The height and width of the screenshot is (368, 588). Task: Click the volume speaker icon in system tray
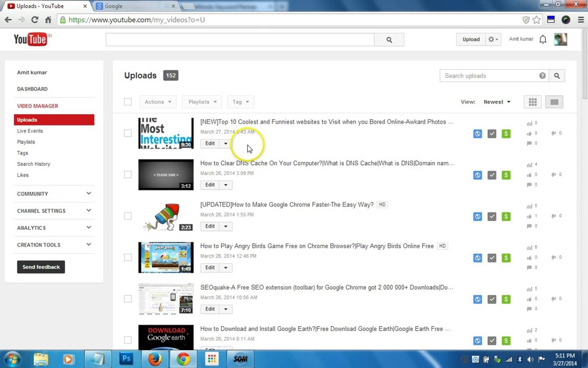coord(530,359)
